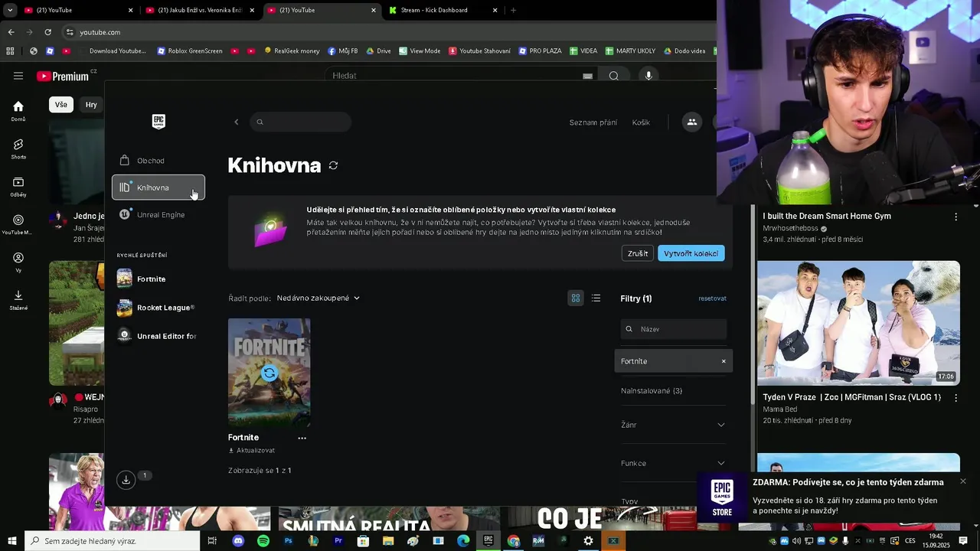Open the Windows Start menu
980x551 pixels.
coord(11,541)
